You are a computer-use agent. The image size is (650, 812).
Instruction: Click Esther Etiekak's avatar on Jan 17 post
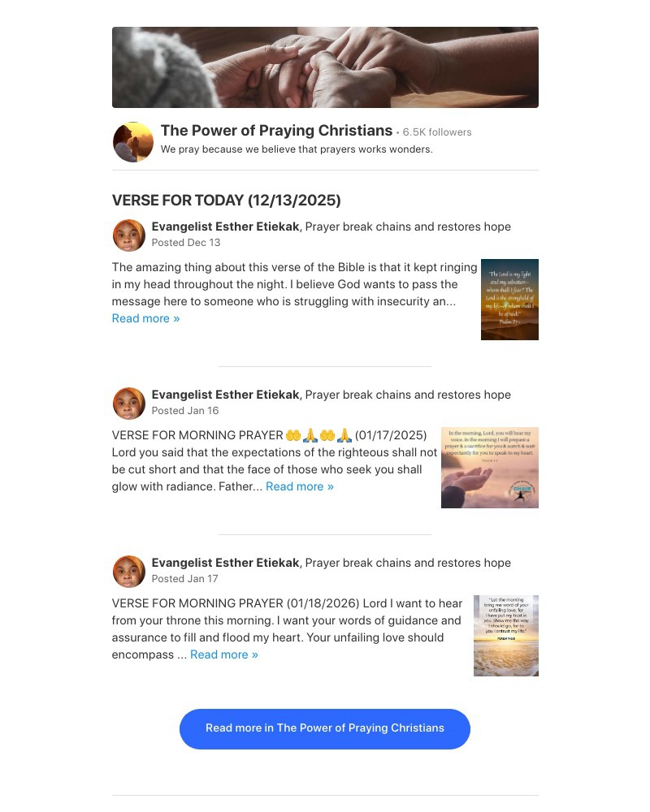pyautogui.click(x=129, y=572)
